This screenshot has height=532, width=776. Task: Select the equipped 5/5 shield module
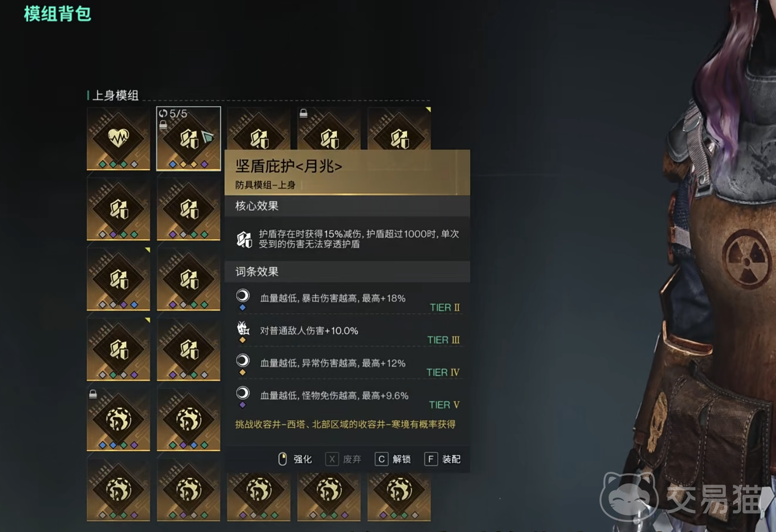point(188,138)
